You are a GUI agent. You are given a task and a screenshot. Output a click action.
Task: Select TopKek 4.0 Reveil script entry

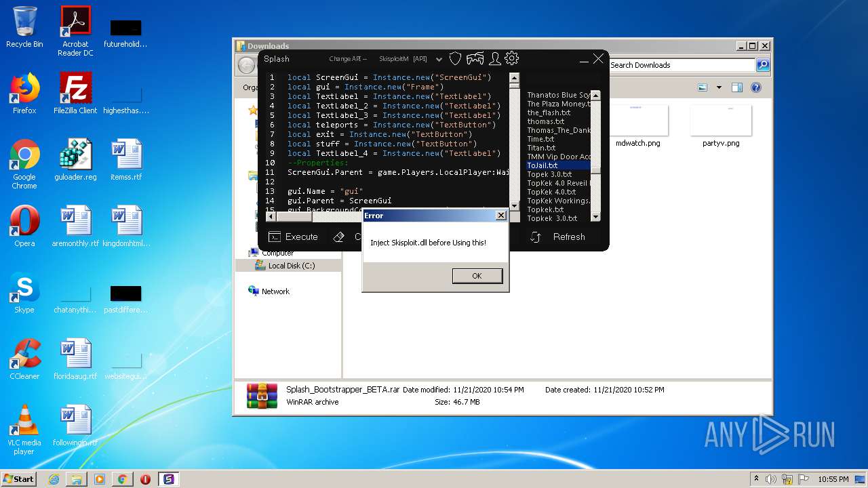click(x=559, y=183)
